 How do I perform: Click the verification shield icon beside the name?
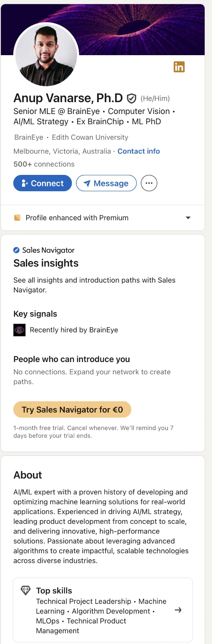click(131, 98)
